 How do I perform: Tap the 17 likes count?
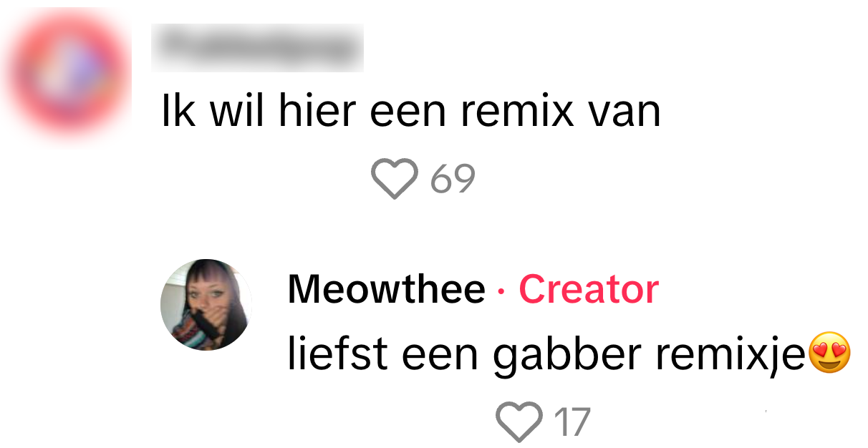click(572, 423)
